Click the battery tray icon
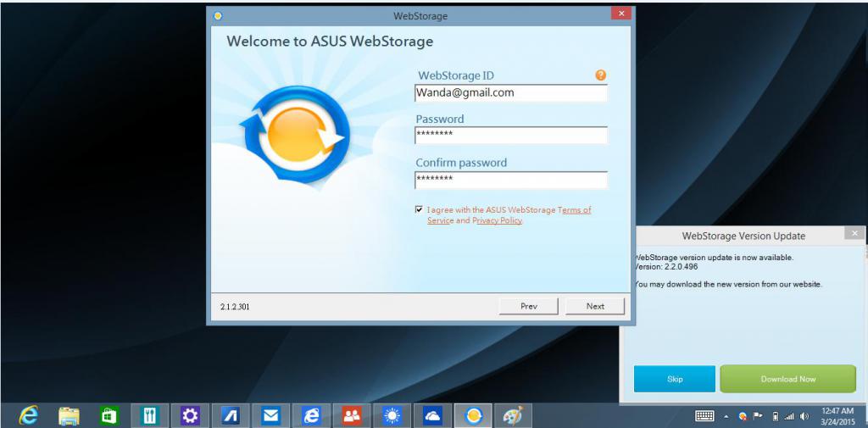The width and height of the screenshot is (868, 428). tap(776, 416)
